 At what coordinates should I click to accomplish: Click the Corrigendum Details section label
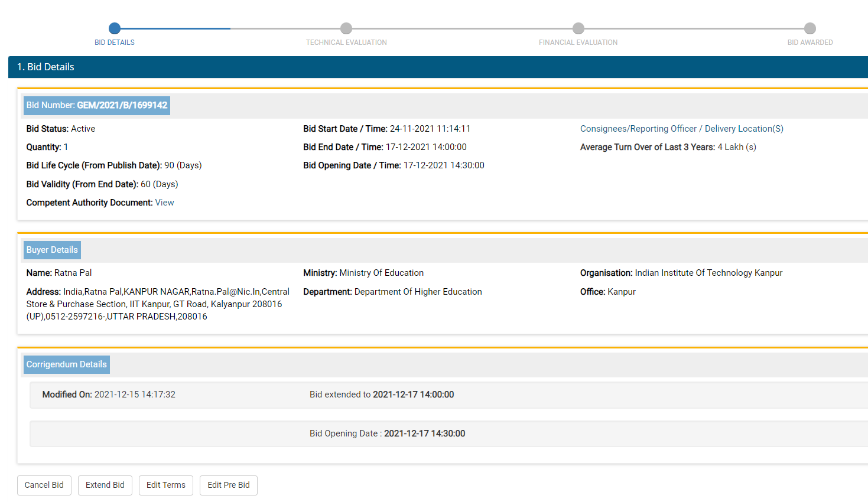67,364
